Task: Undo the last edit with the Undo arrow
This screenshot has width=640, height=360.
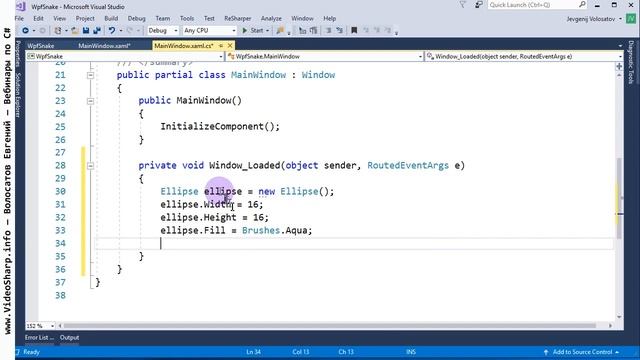Action: (x=111, y=31)
